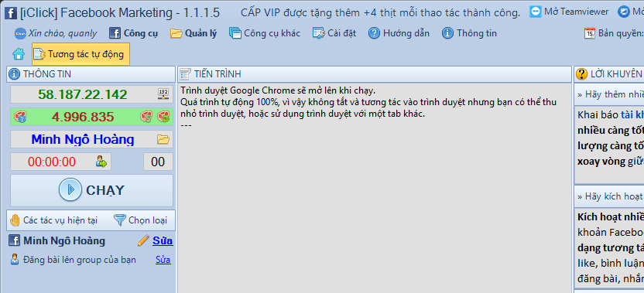Open the Quản lý menu

pos(194,33)
